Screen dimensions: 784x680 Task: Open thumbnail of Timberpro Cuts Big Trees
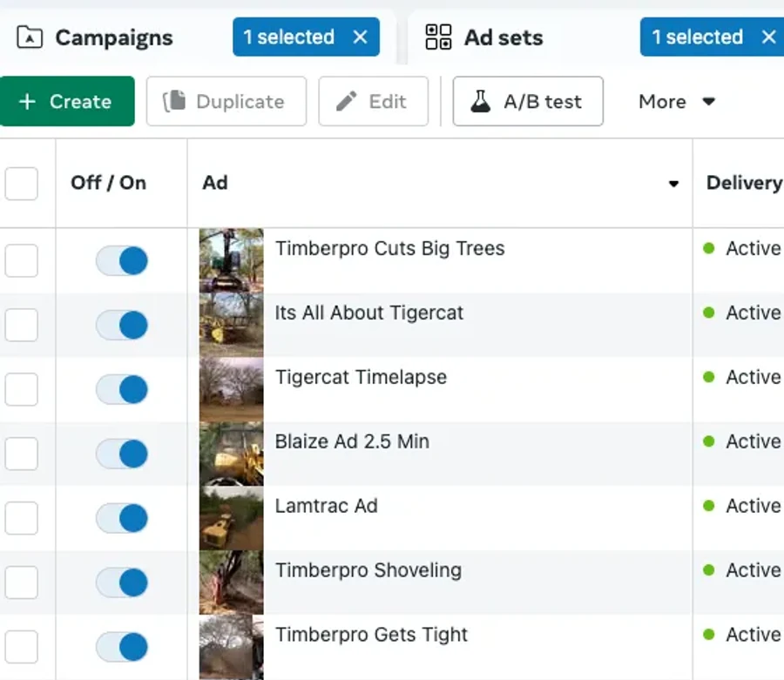point(231,260)
